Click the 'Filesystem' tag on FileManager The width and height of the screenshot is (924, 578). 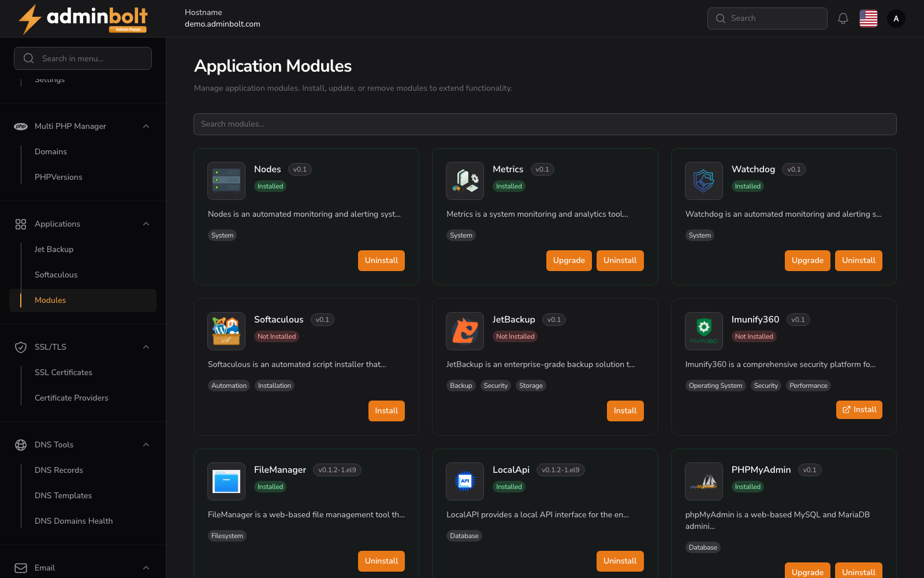pyautogui.click(x=227, y=536)
